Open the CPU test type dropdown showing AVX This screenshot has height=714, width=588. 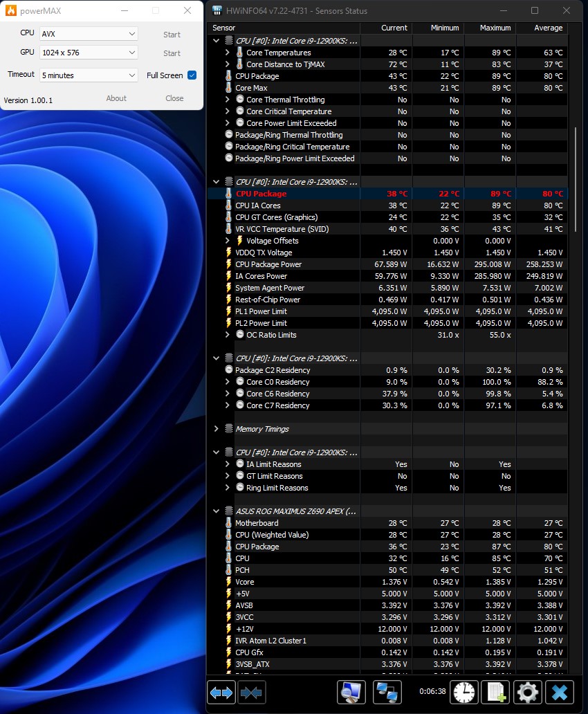(89, 34)
